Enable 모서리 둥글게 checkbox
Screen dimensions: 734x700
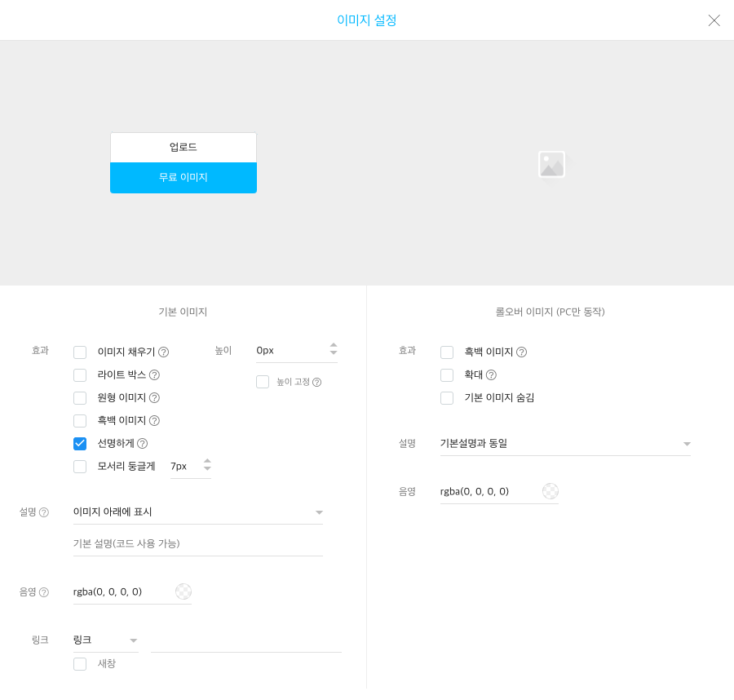(80, 467)
